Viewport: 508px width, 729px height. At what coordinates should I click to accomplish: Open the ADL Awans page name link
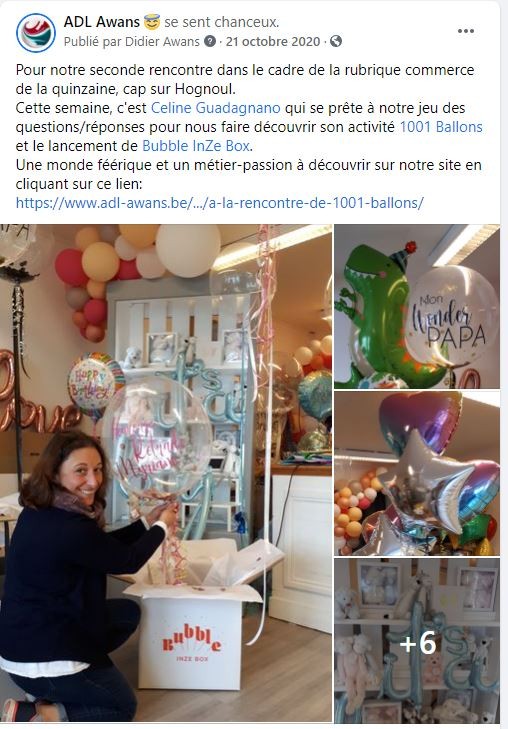point(101,22)
